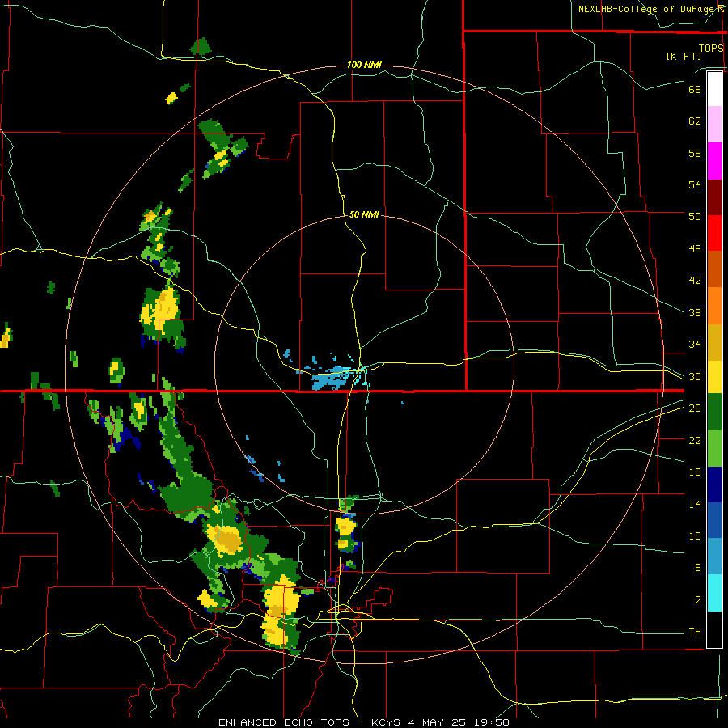Click the '42' legend value
728x728 pixels.
pos(695,280)
